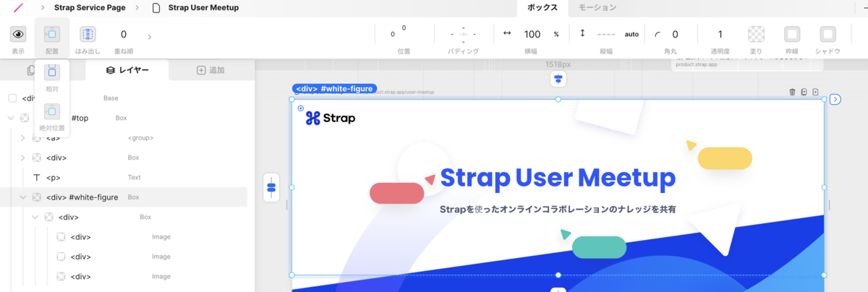Select the はみ出し overflow icon
The image size is (868, 292).
[x=88, y=34]
